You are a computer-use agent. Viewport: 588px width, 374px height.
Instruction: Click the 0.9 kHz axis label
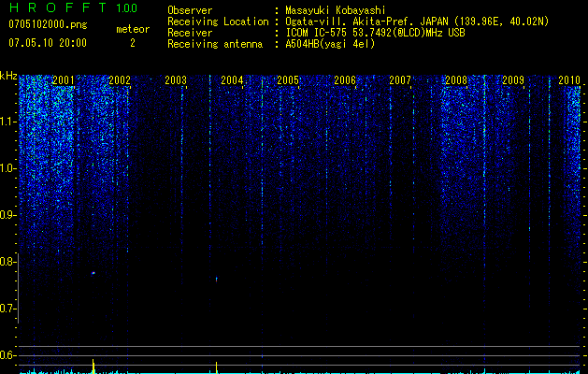[x=7, y=215]
